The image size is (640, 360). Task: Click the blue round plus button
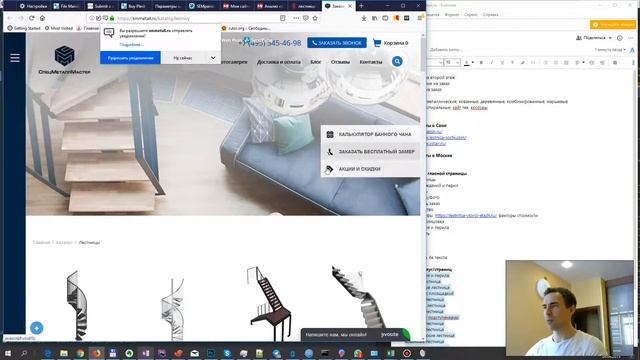36,328
